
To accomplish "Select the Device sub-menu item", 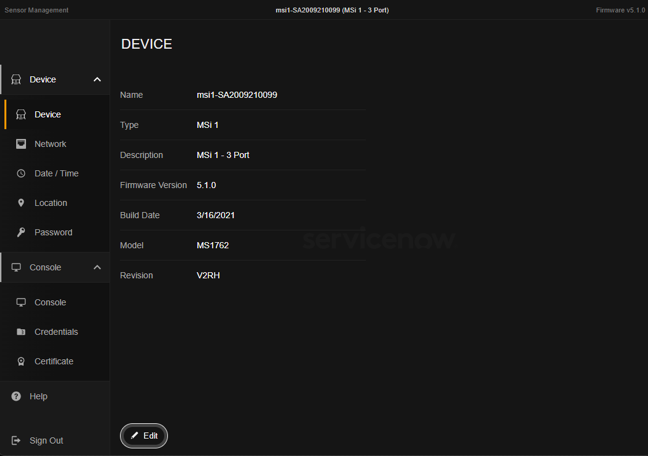I will tap(57, 114).
